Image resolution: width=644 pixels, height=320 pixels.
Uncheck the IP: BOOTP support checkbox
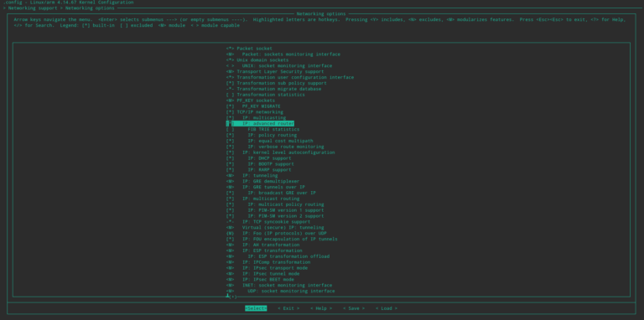[x=230, y=163]
